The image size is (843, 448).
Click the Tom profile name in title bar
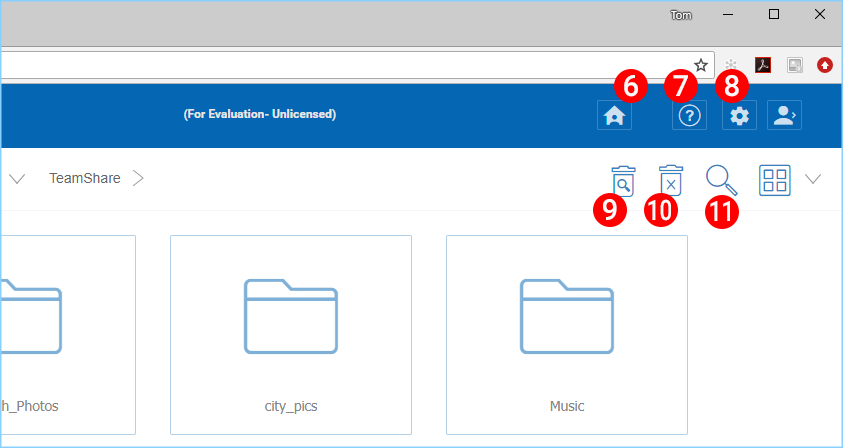point(681,15)
